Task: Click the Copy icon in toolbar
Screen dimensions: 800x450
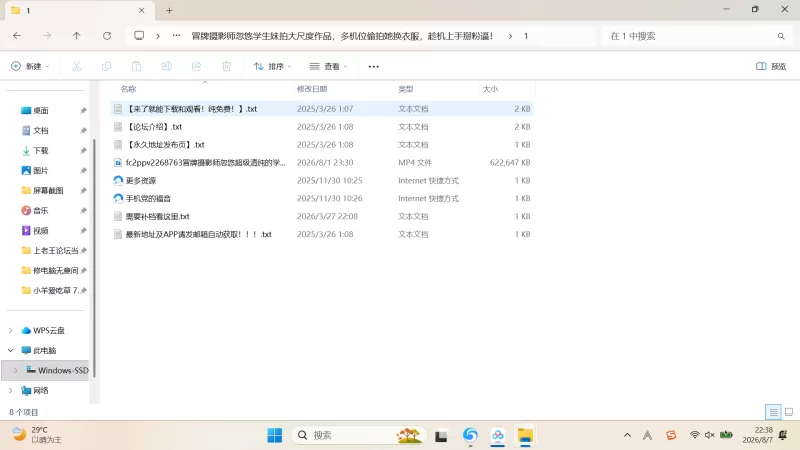Action: pyautogui.click(x=107, y=66)
